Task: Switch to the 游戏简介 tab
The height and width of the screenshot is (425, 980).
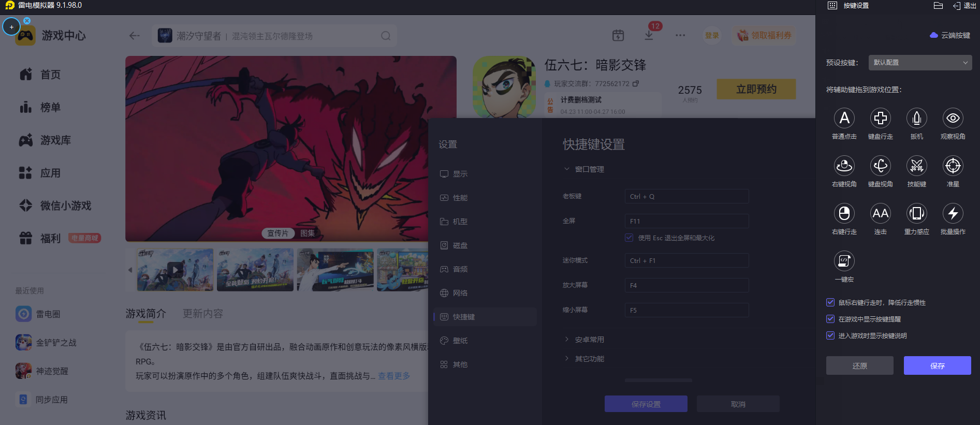Action: tap(146, 314)
